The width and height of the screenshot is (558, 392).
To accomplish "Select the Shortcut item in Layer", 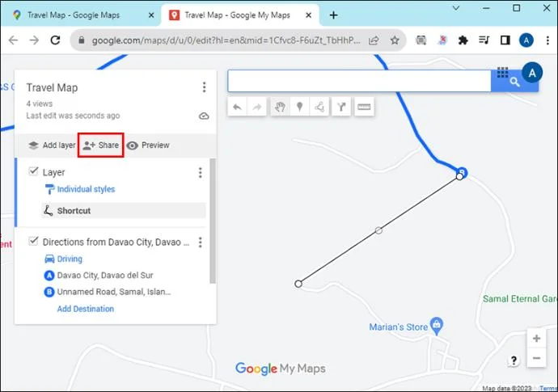I will pyautogui.click(x=124, y=210).
